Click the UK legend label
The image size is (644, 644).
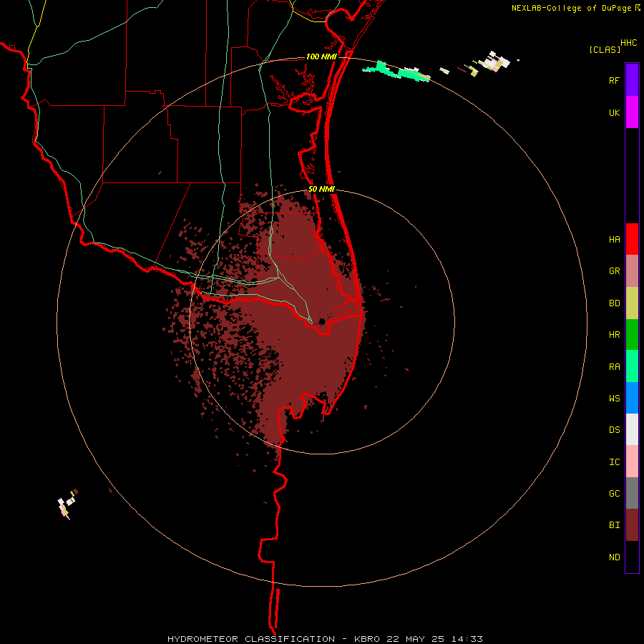click(614, 112)
